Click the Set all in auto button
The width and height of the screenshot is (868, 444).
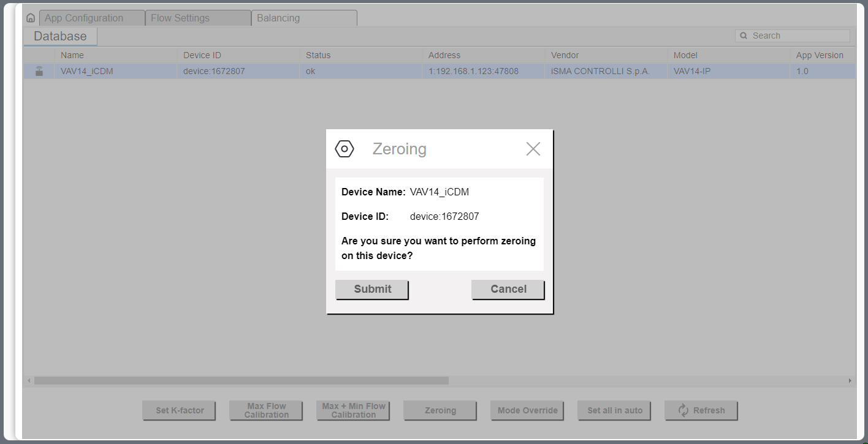tap(614, 410)
